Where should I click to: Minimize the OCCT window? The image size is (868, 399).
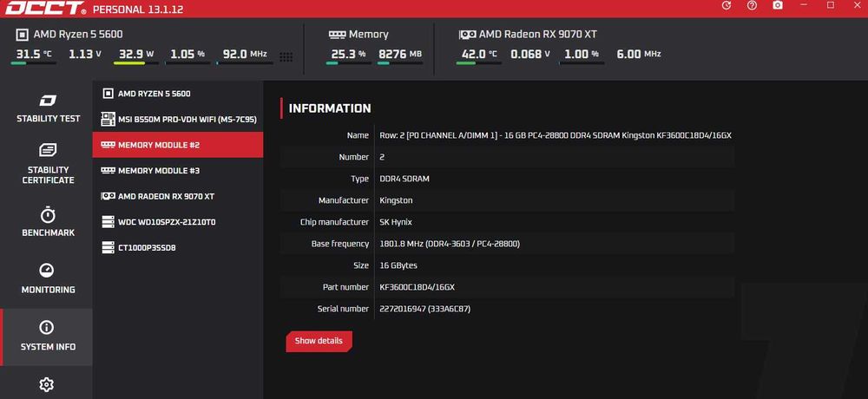tap(805, 5)
